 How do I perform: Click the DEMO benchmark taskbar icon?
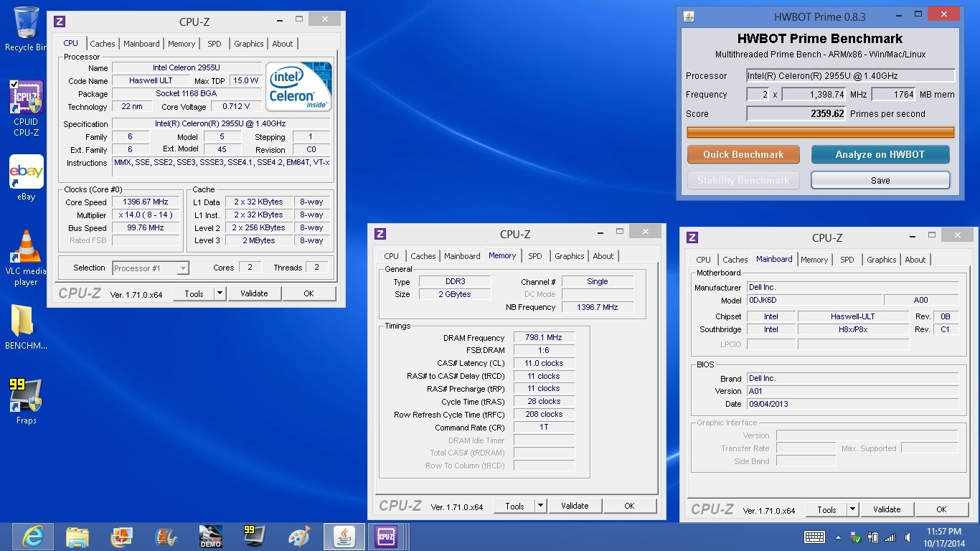(x=210, y=536)
